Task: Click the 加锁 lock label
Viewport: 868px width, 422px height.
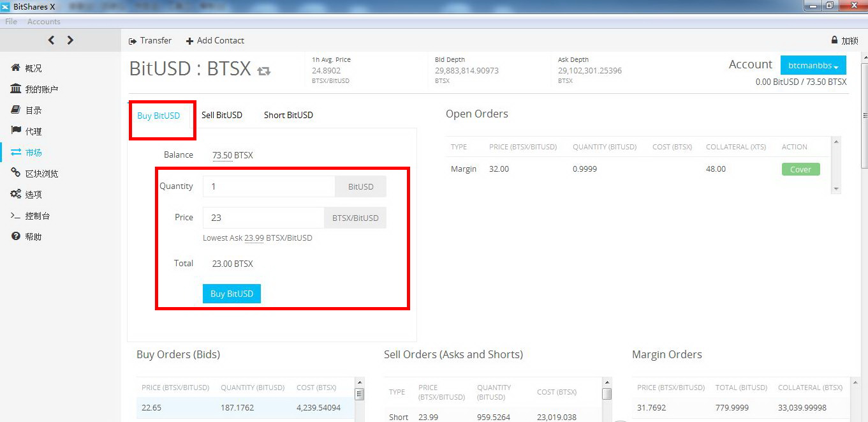Action: (850, 40)
